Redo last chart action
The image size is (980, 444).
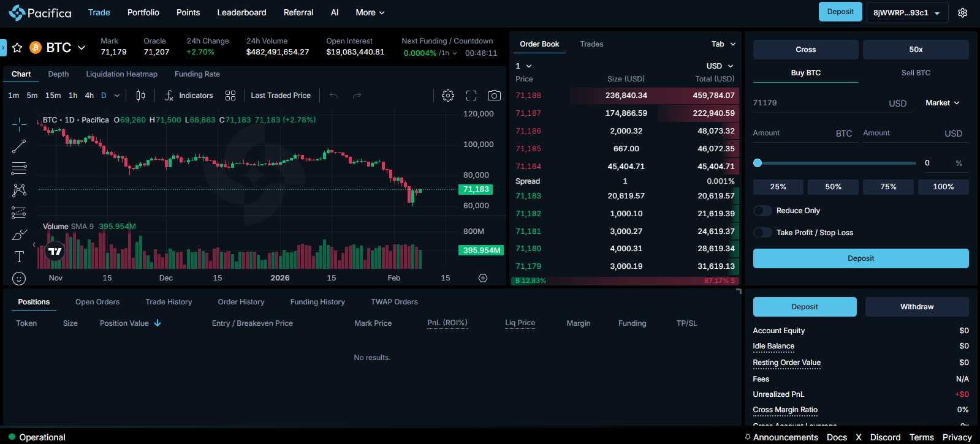coord(357,96)
